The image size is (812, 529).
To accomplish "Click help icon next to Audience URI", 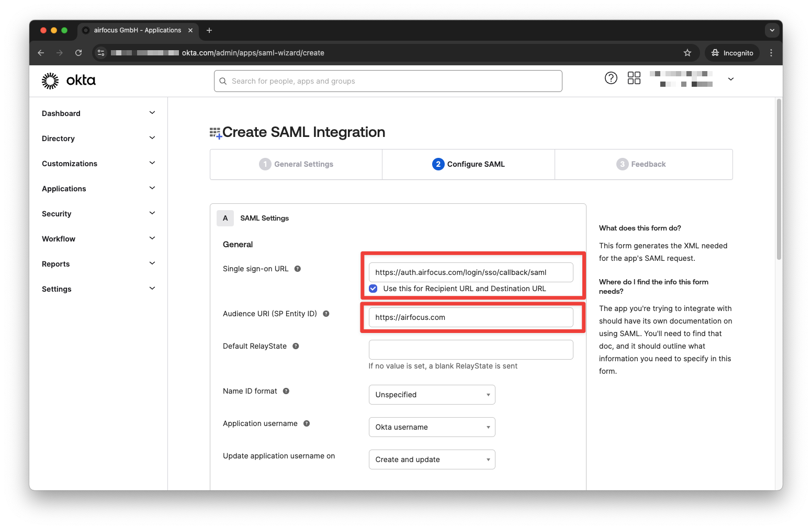I will click(326, 314).
